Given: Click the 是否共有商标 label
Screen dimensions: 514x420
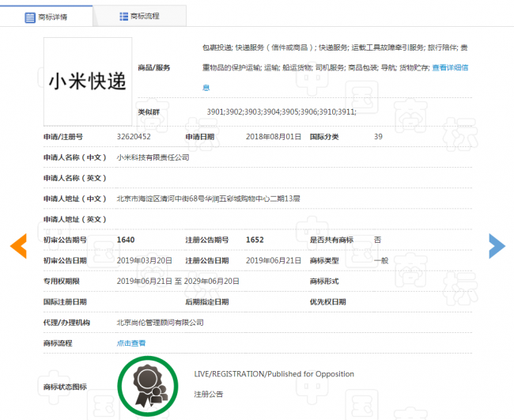Looking at the screenshot, I should point(332,240).
